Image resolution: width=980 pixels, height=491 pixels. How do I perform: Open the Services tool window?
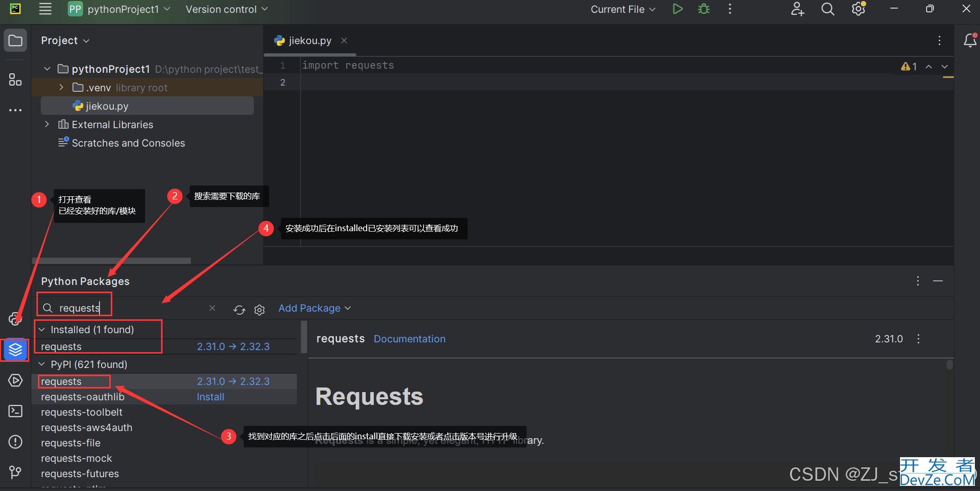coord(15,380)
